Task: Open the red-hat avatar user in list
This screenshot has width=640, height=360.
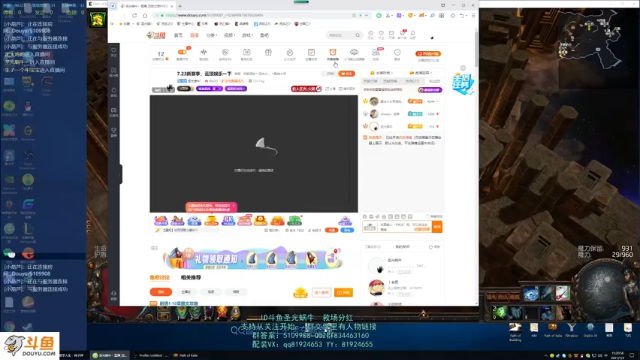Action: tap(376, 287)
